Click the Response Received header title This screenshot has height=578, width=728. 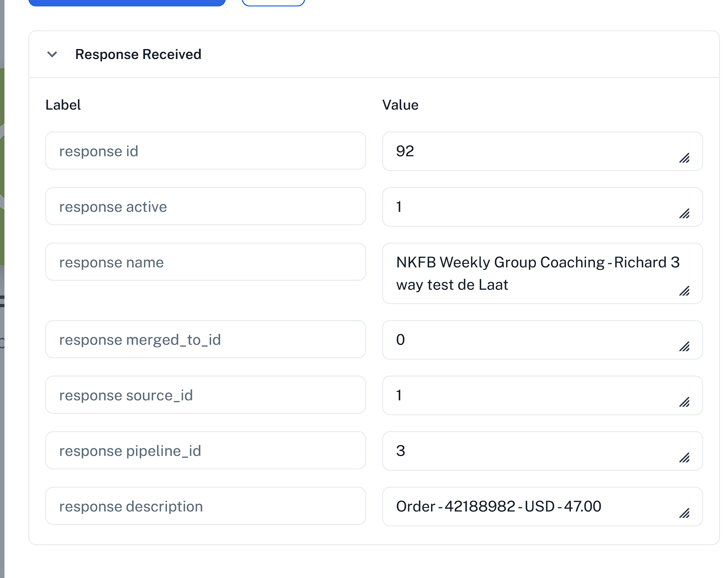click(138, 54)
